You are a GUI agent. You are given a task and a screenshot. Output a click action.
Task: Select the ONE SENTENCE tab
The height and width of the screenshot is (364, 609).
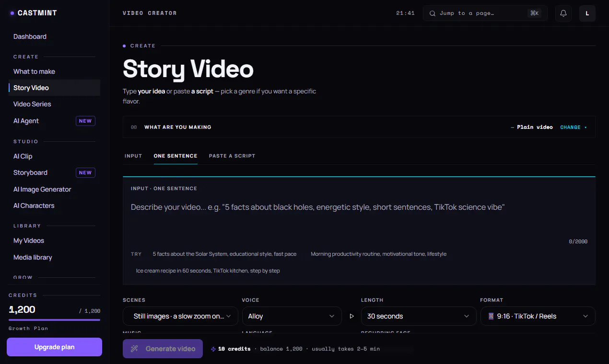[176, 156]
